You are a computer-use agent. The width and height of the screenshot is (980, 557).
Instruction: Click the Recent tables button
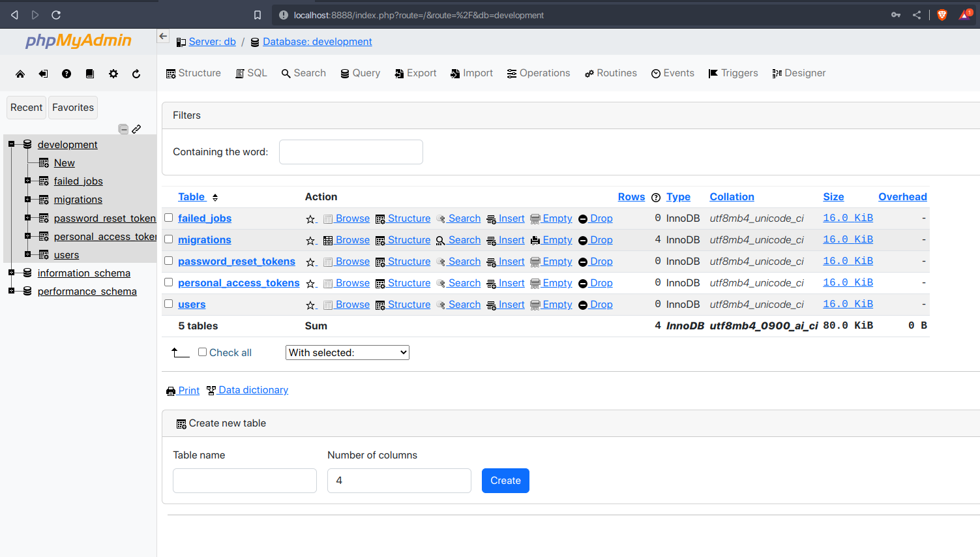[x=27, y=108]
